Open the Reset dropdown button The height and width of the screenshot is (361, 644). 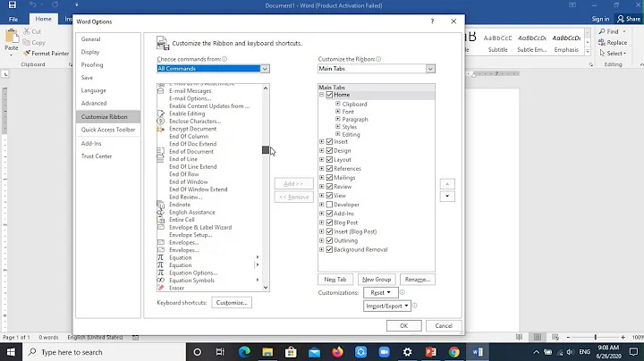(380, 292)
